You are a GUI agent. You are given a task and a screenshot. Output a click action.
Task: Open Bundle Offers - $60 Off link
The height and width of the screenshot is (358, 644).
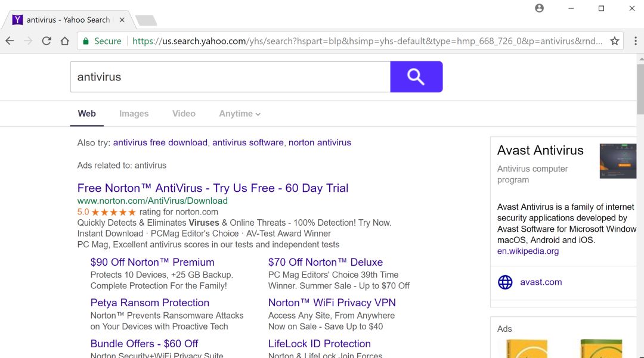pos(144,344)
